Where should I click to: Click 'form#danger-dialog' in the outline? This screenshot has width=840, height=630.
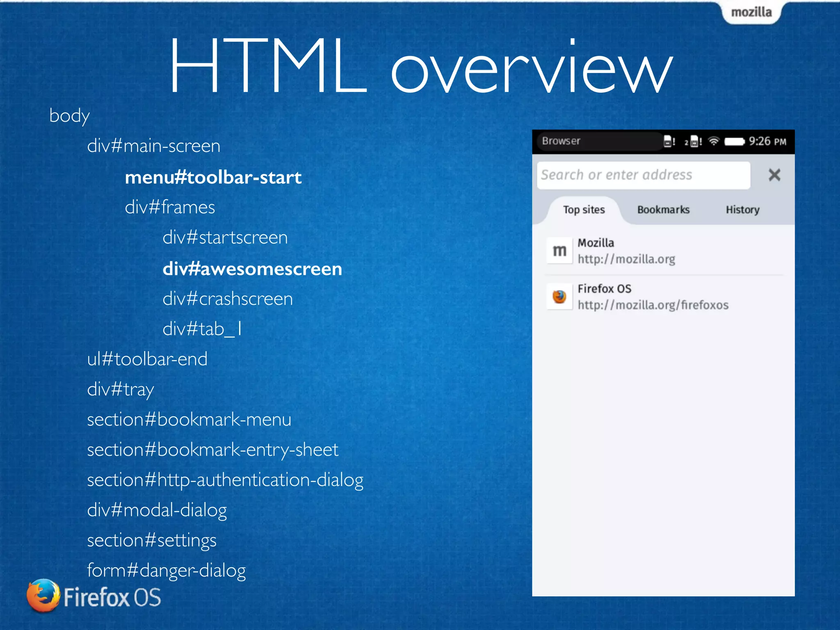(166, 571)
